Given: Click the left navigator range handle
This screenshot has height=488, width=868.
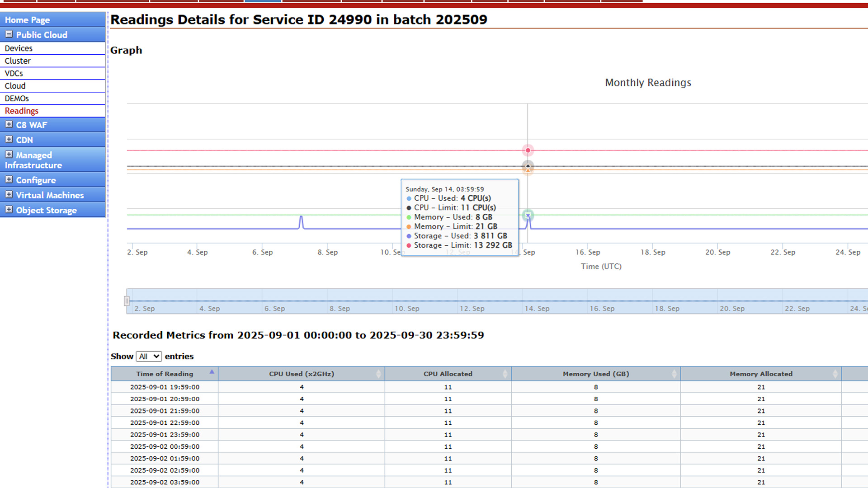Looking at the screenshot, I should (127, 301).
